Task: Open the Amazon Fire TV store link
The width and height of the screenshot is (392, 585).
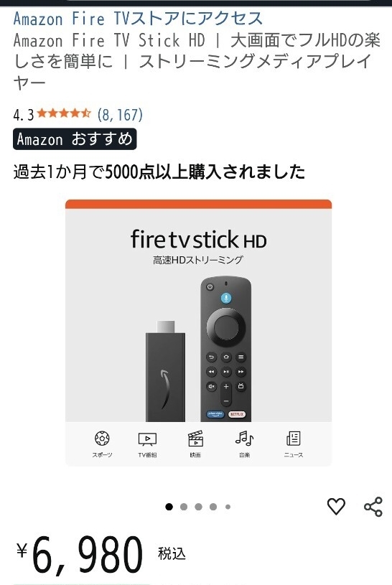Action: coord(138,18)
